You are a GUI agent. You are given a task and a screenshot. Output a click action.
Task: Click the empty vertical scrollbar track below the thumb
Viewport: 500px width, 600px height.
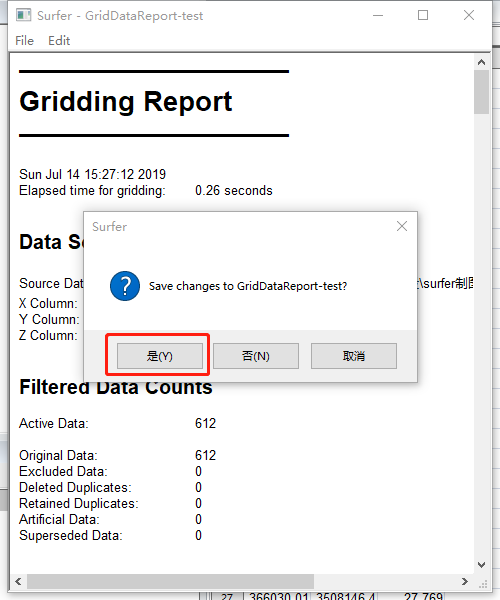click(x=481, y=336)
